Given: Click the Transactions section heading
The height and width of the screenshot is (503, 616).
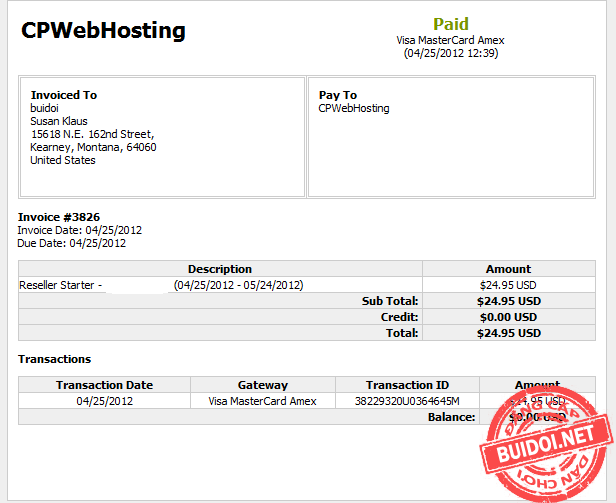Looking at the screenshot, I should pos(55,359).
